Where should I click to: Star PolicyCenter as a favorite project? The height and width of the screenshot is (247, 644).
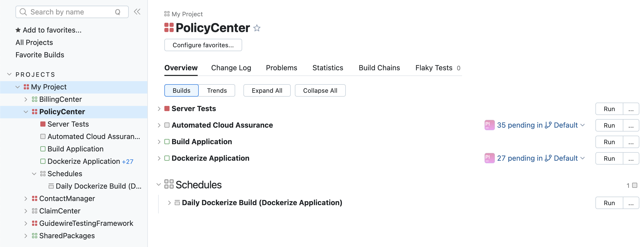pyautogui.click(x=257, y=28)
